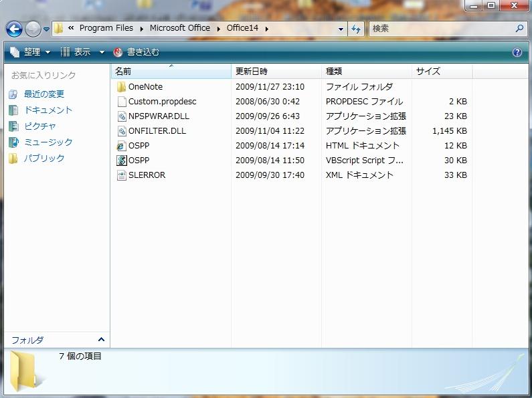Open the 整理 organize menu
Viewport: 532px width, 398px height.
point(30,52)
